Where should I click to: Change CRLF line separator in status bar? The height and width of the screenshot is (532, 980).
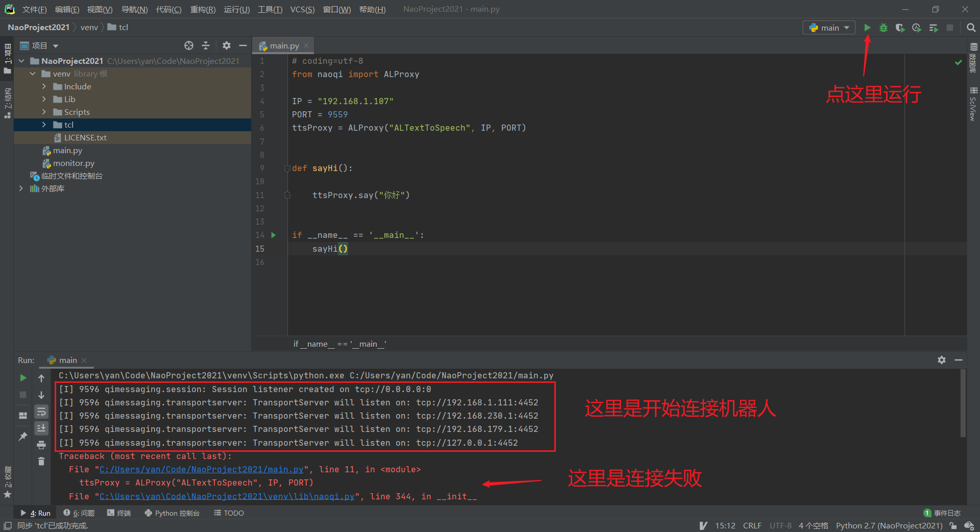pos(752,525)
